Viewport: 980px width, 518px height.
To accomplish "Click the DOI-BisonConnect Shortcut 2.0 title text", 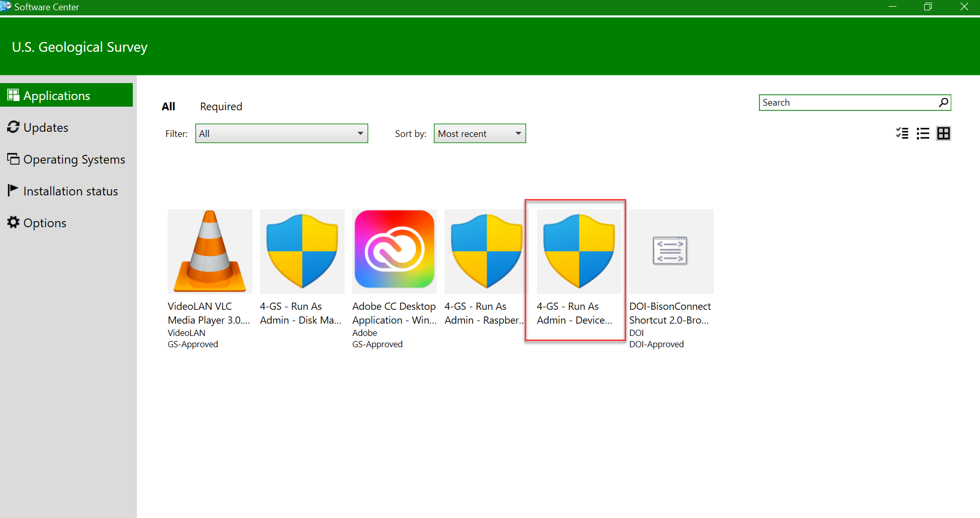I will click(x=670, y=313).
